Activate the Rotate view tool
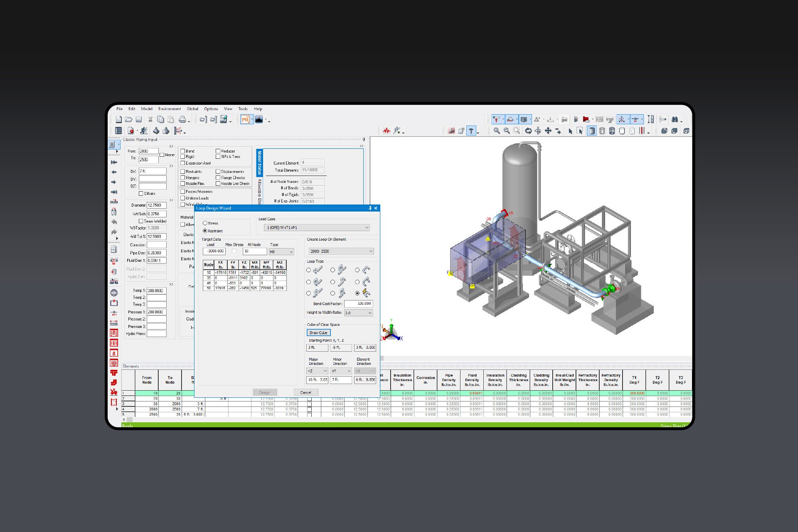Screen dimensions: 798x532 [528, 131]
